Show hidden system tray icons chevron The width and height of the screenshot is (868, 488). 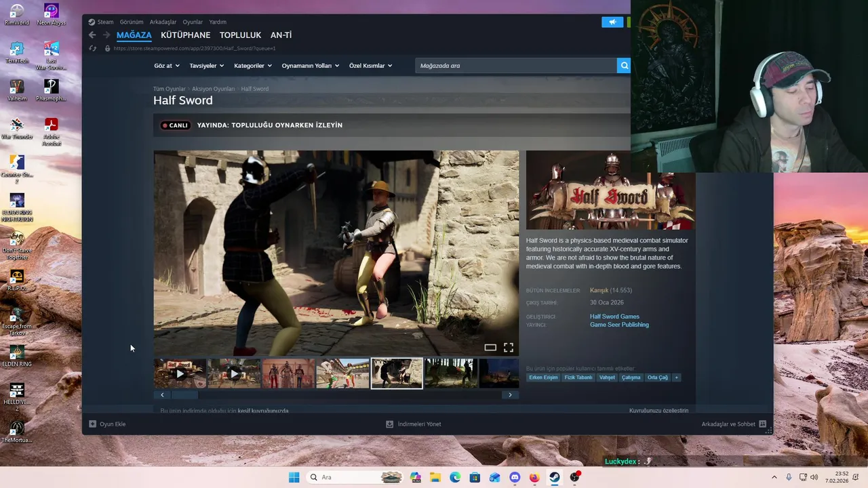(774, 477)
